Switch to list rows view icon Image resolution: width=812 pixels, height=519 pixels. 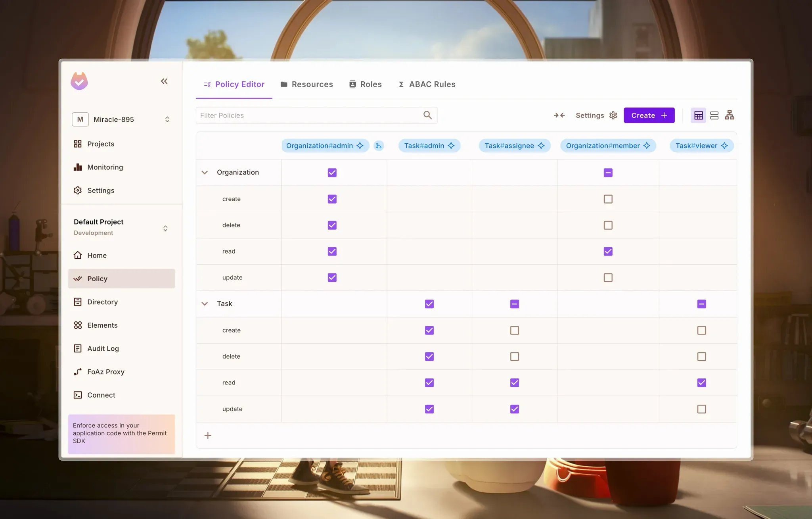pyautogui.click(x=714, y=115)
